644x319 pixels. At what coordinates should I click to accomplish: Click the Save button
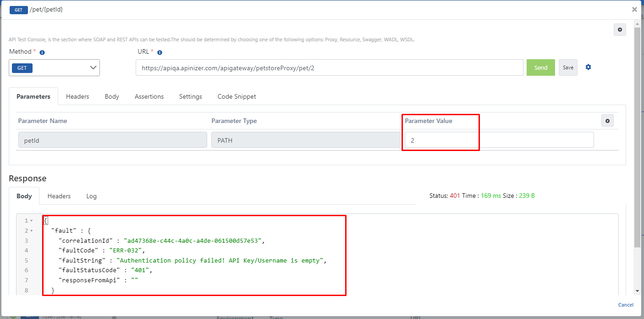coord(568,67)
